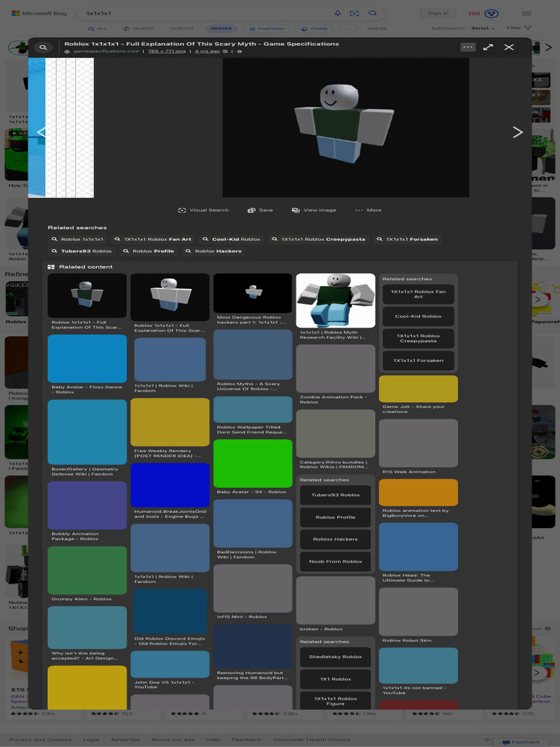Click the search magnifier in the viewer header
560x747 pixels.
pos(43,47)
